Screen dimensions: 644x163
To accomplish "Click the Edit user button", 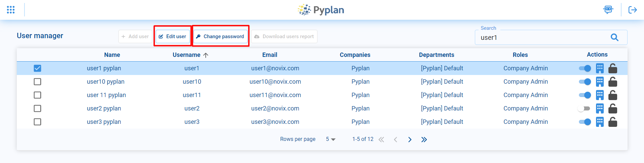I will pos(172,36).
